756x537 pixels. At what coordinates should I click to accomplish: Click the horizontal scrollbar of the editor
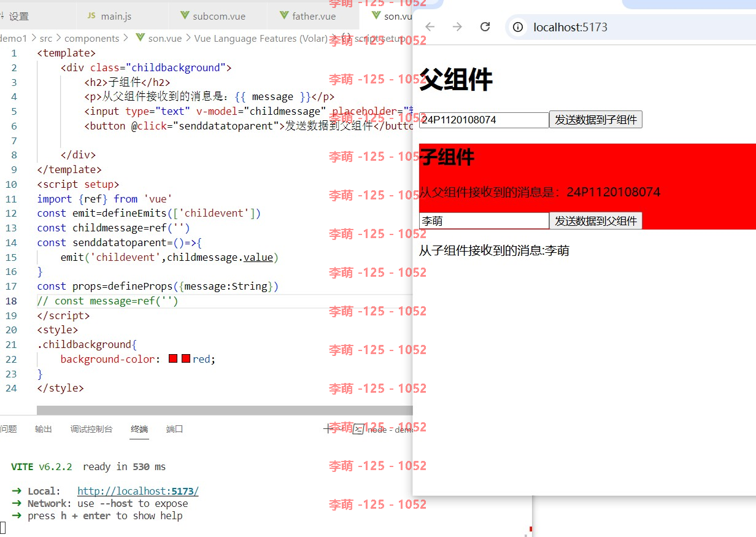click(x=225, y=410)
